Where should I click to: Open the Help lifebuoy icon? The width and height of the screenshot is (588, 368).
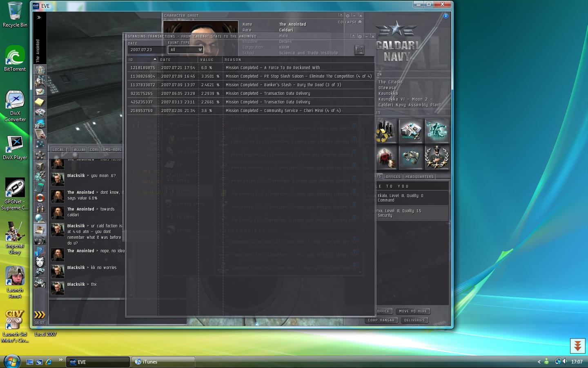(40, 197)
